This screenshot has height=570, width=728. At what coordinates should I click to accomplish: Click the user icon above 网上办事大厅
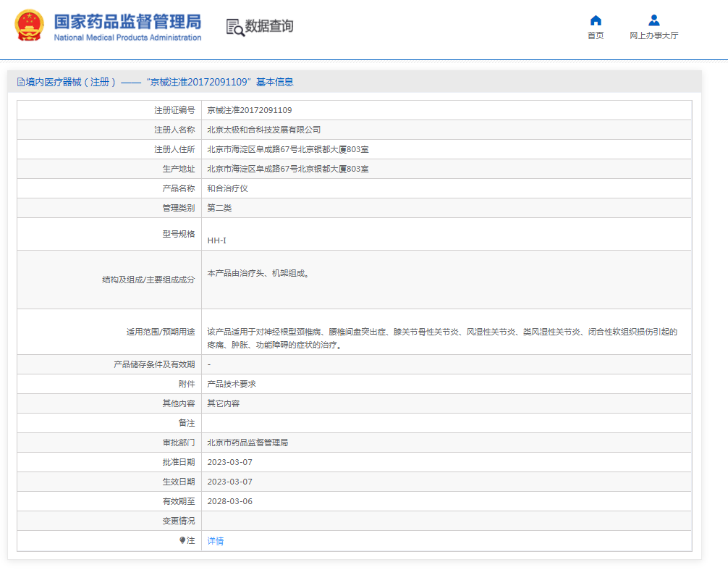point(653,20)
